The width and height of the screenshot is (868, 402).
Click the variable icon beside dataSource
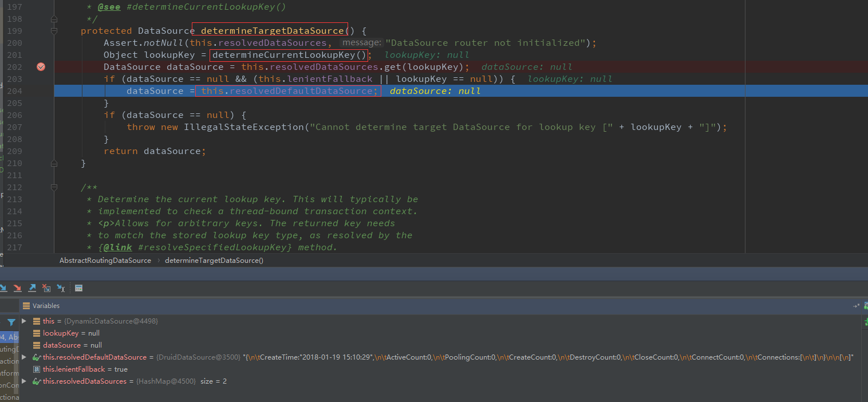[37, 345]
